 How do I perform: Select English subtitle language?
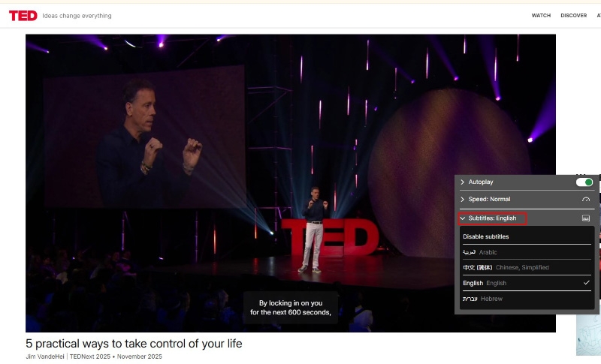pos(527,283)
